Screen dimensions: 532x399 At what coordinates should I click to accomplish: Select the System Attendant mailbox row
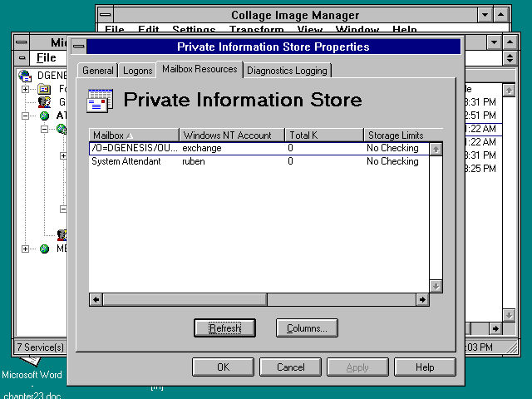tap(259, 161)
